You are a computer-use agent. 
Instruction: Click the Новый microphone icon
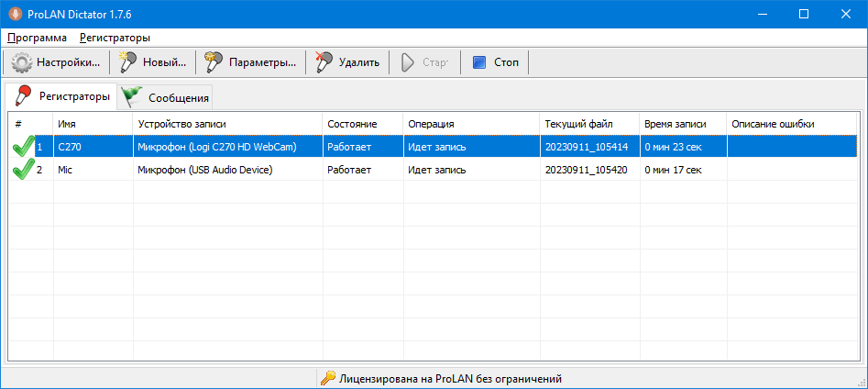point(127,63)
